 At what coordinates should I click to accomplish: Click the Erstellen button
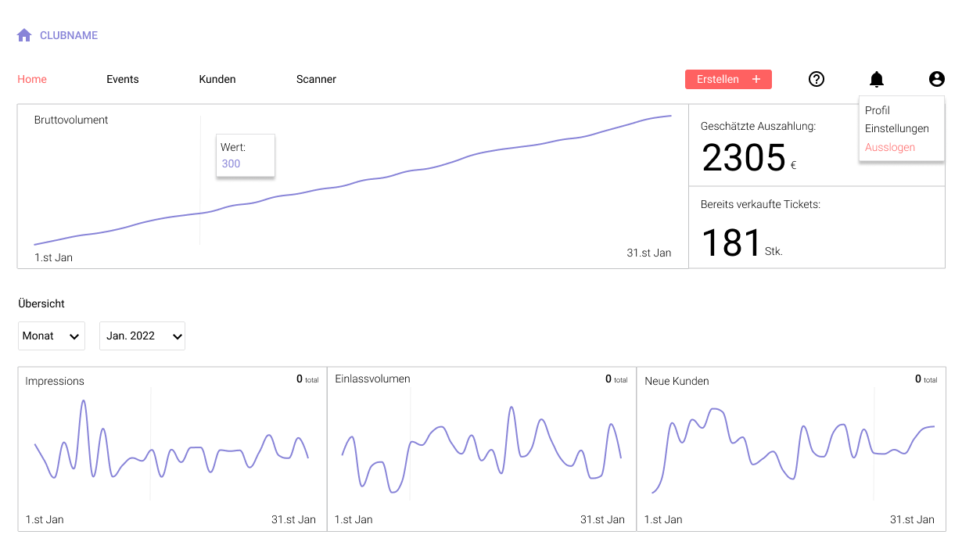[718, 79]
